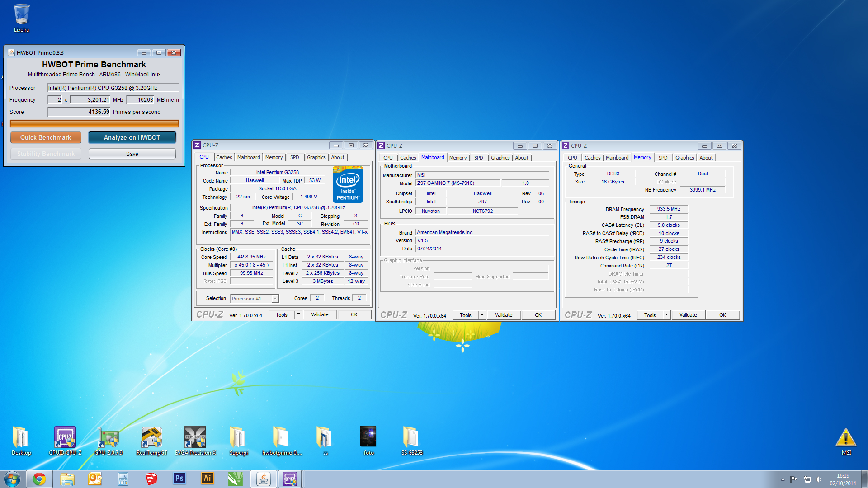Click Show desktop strip beside the clock
The width and height of the screenshot is (868, 488).
pyautogui.click(x=864, y=479)
